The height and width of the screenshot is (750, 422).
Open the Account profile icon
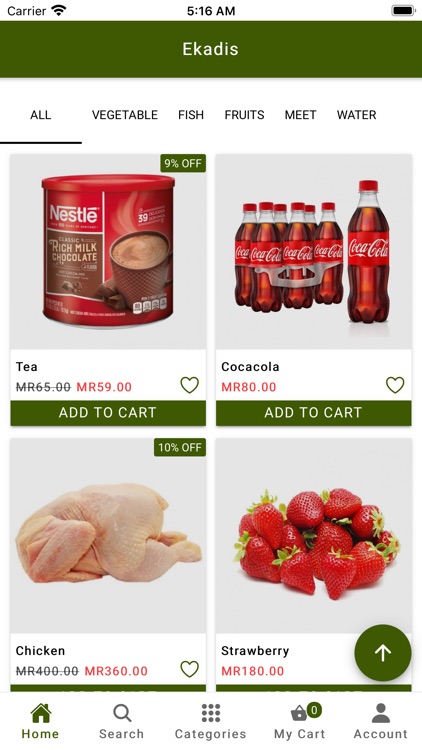pos(381,713)
